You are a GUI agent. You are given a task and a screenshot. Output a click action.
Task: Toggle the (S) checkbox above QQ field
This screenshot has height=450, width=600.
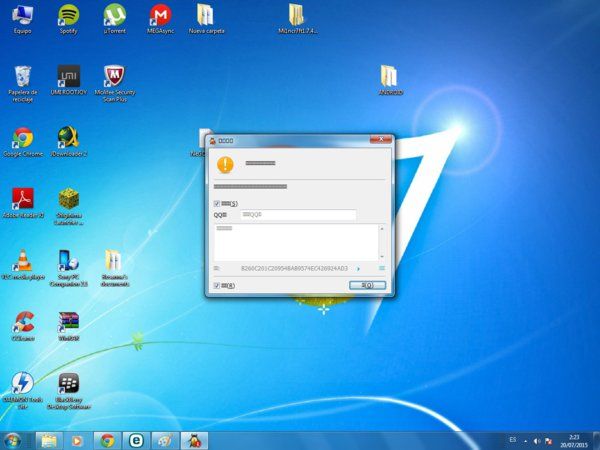point(217,204)
